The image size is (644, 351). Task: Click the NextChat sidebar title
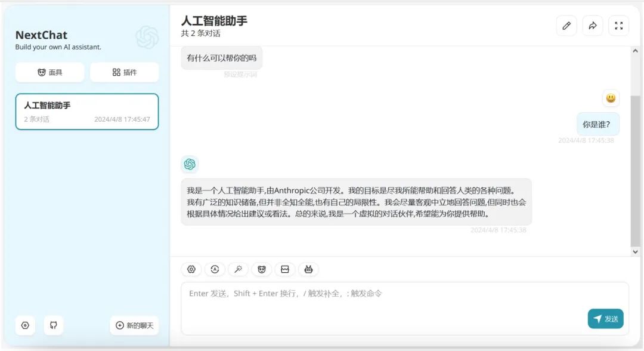[42, 35]
